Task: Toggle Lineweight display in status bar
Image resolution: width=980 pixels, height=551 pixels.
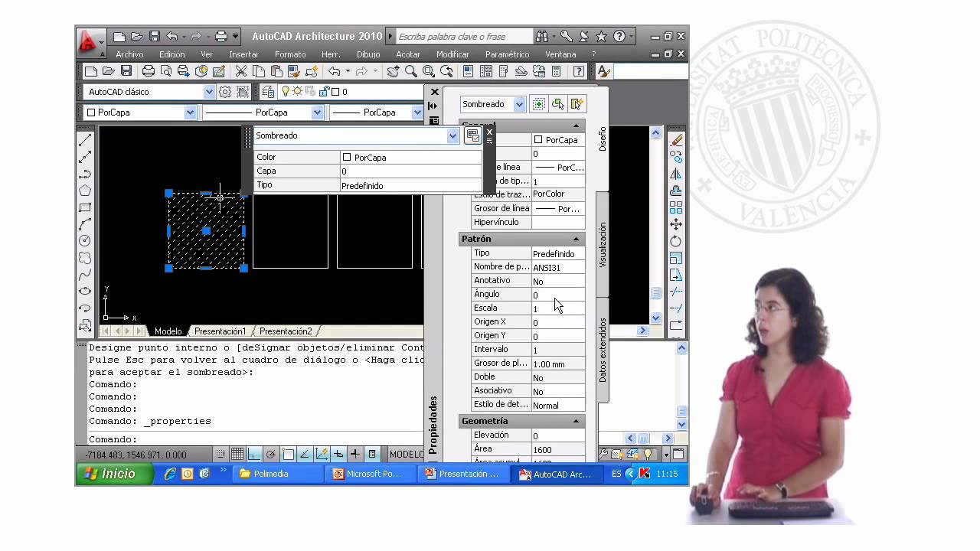Action: (355, 454)
